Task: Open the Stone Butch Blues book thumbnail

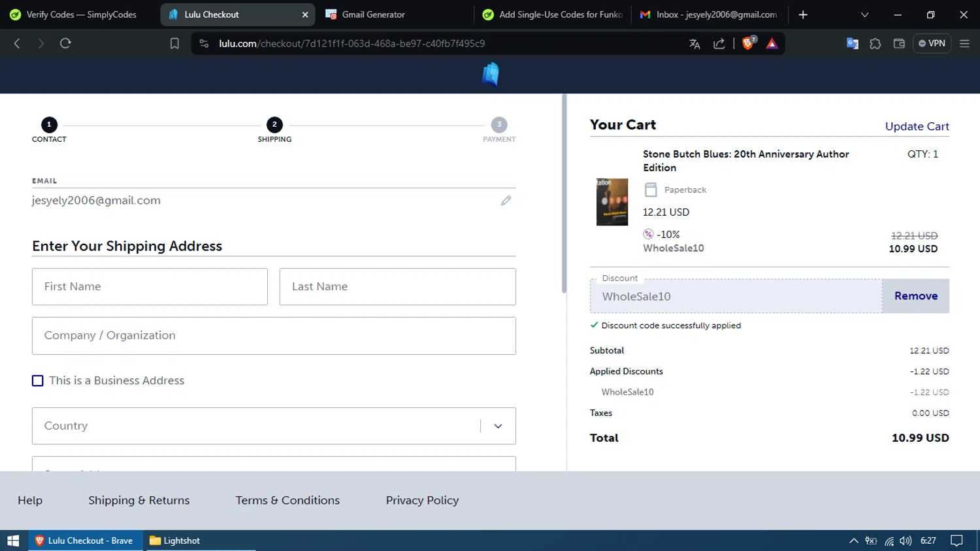Action: pyautogui.click(x=612, y=202)
